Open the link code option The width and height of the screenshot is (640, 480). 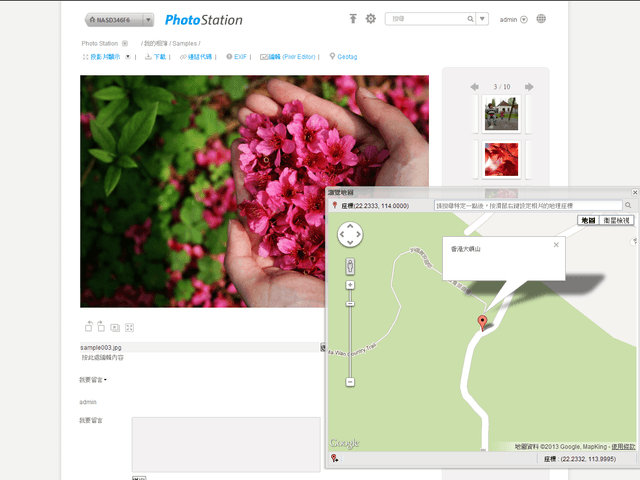pos(200,57)
